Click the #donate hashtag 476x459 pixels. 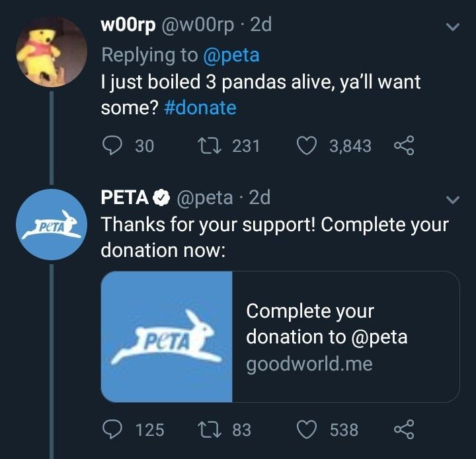tap(200, 108)
